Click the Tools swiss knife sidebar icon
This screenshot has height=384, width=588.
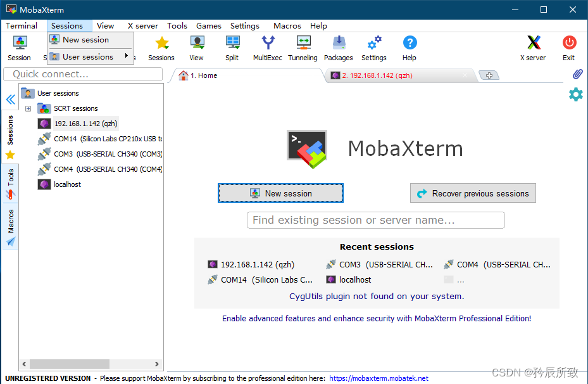pos(10,194)
